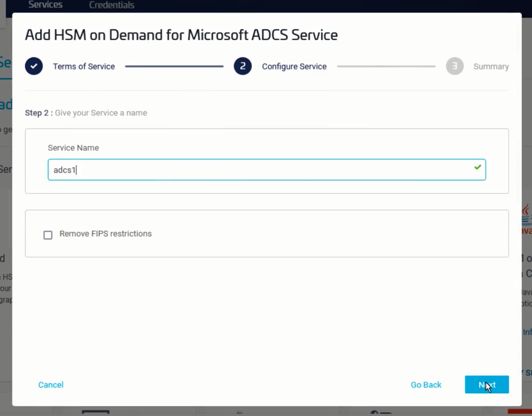Click the adcs1 text in the name field

(63, 170)
